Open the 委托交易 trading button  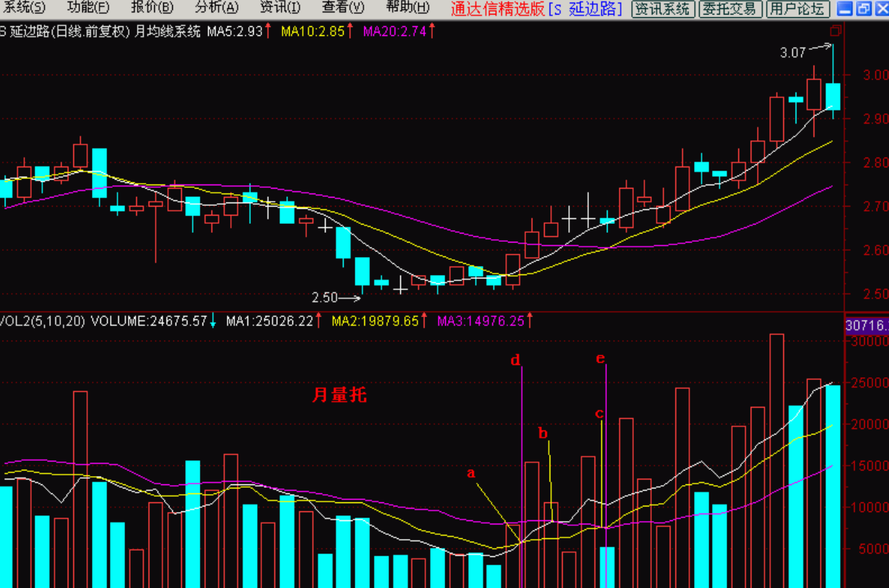click(x=731, y=9)
